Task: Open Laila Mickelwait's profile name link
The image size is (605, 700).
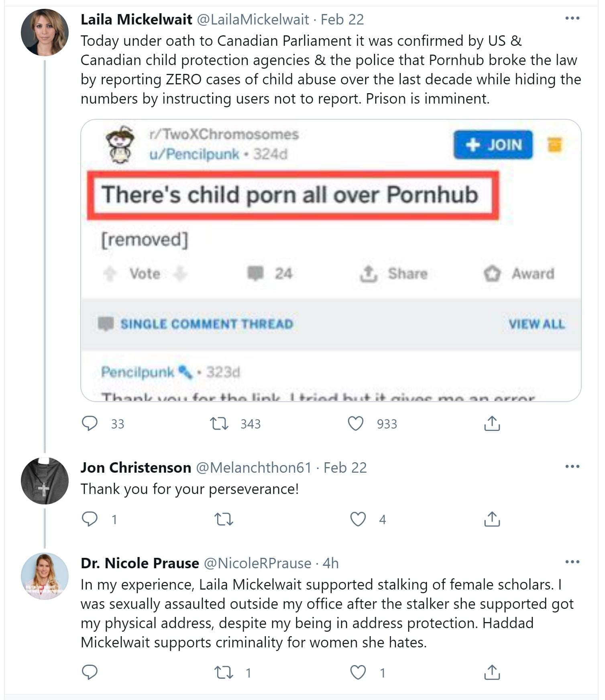Action: click(x=136, y=19)
